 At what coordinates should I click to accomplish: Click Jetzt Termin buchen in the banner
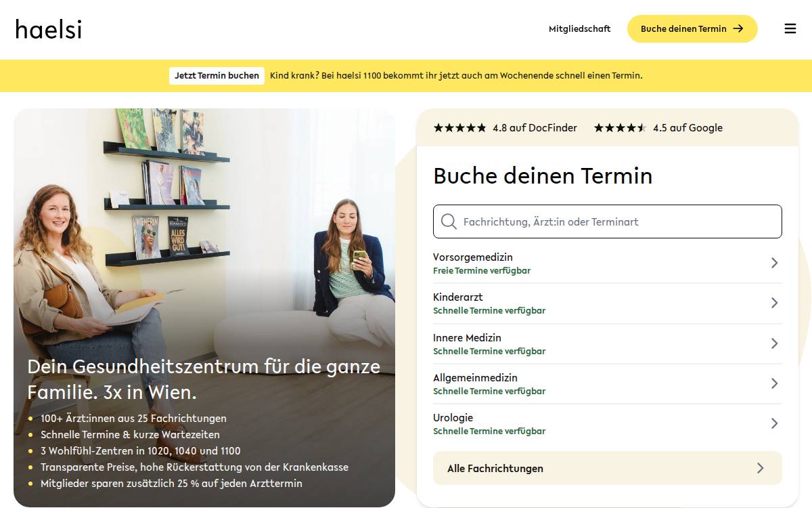[x=217, y=75]
